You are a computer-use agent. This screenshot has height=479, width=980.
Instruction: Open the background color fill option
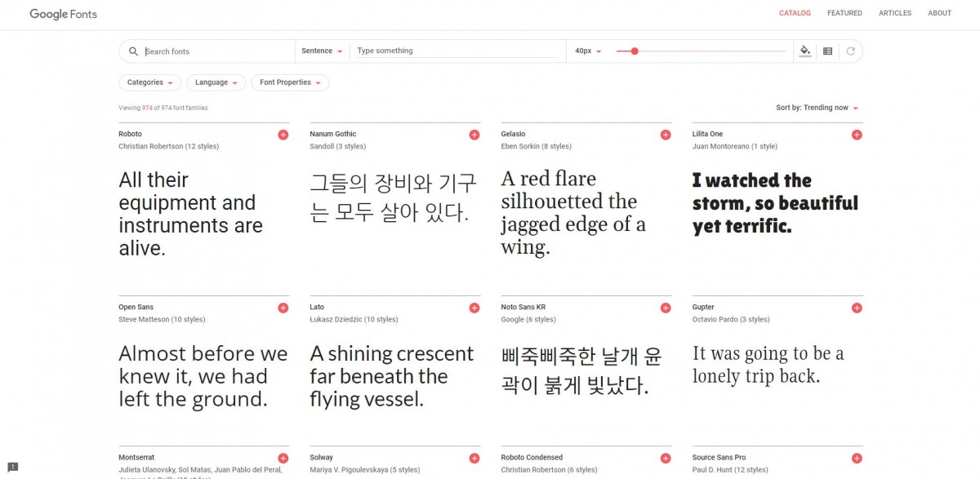(x=804, y=51)
